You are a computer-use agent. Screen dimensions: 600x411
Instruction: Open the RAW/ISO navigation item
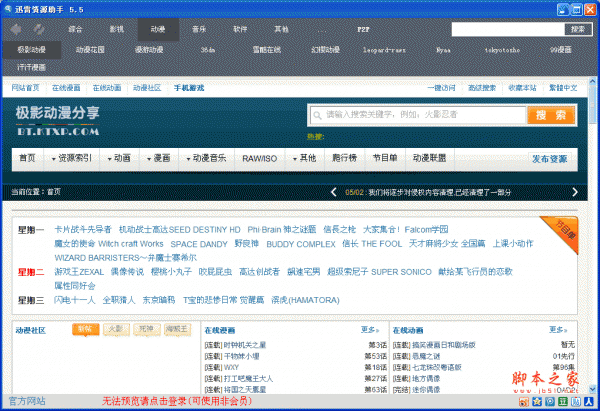[x=260, y=158]
